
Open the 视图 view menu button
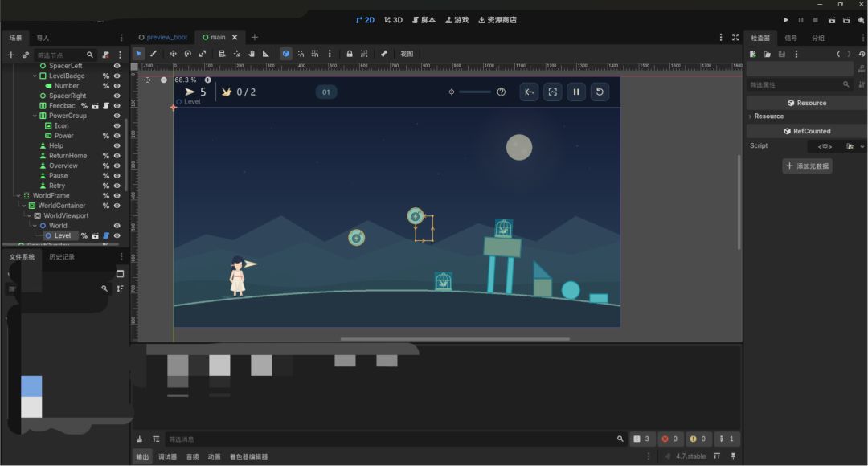[407, 54]
